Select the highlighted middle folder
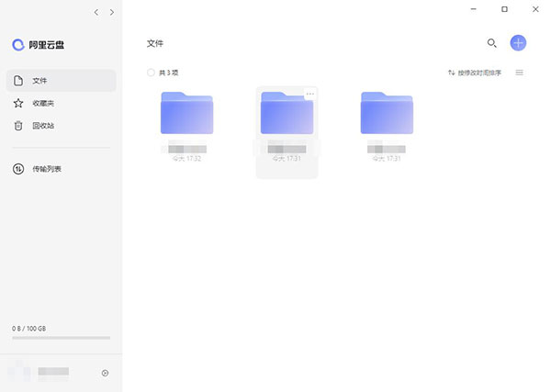Image resolution: width=551 pixels, height=392 pixels. pos(287,114)
